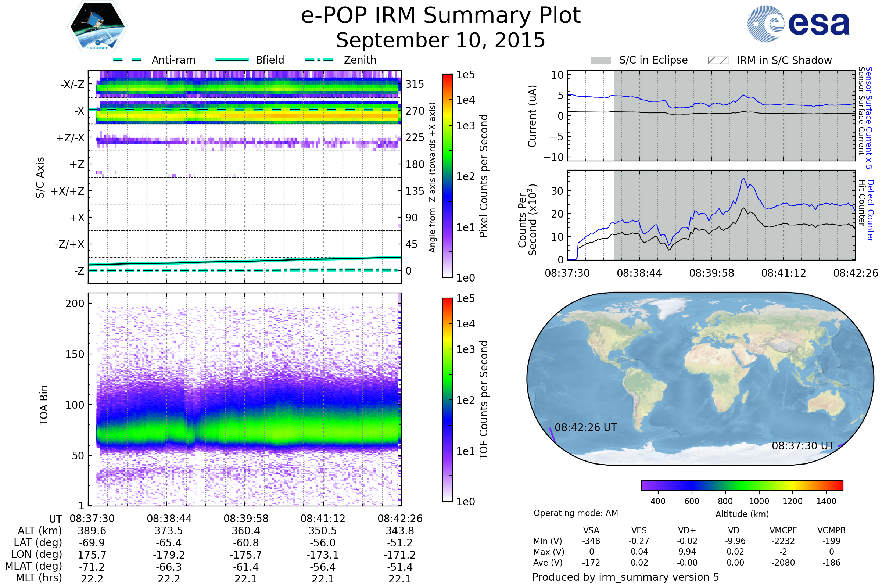The image size is (882, 588).
Task: Click the IRM in S/C Shadow hatched swatch
Action: click(718, 60)
